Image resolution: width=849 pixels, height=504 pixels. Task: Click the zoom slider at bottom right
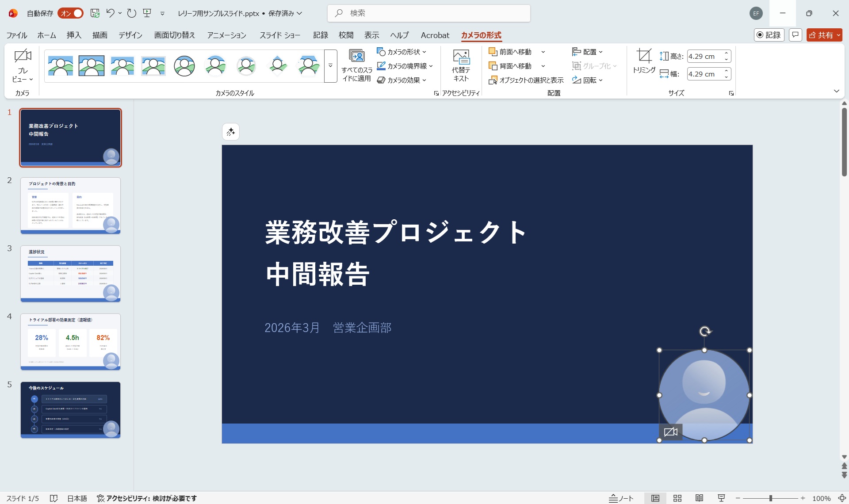click(x=770, y=498)
